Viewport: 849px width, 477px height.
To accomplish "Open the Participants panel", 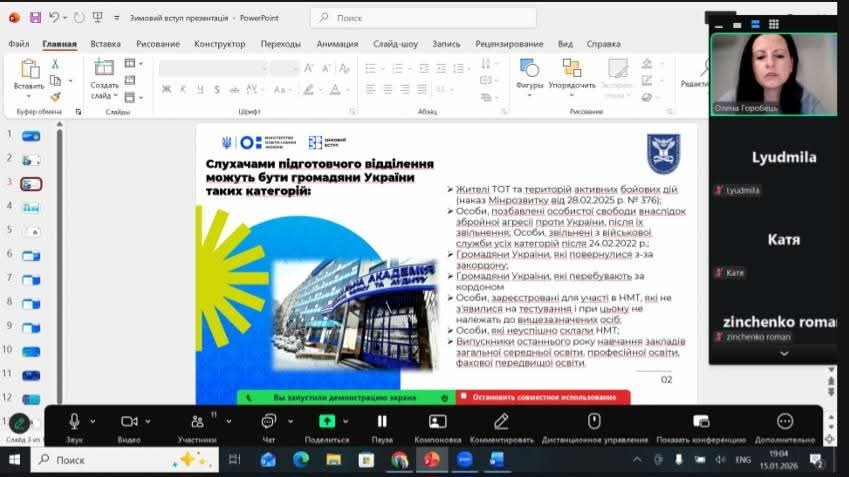I will [197, 422].
